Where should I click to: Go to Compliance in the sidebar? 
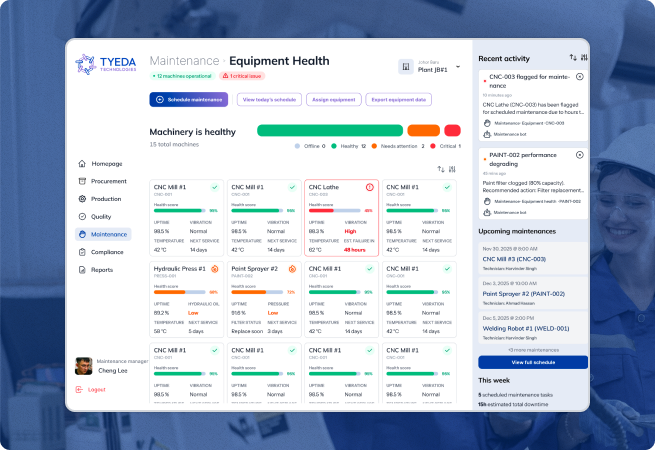107,252
